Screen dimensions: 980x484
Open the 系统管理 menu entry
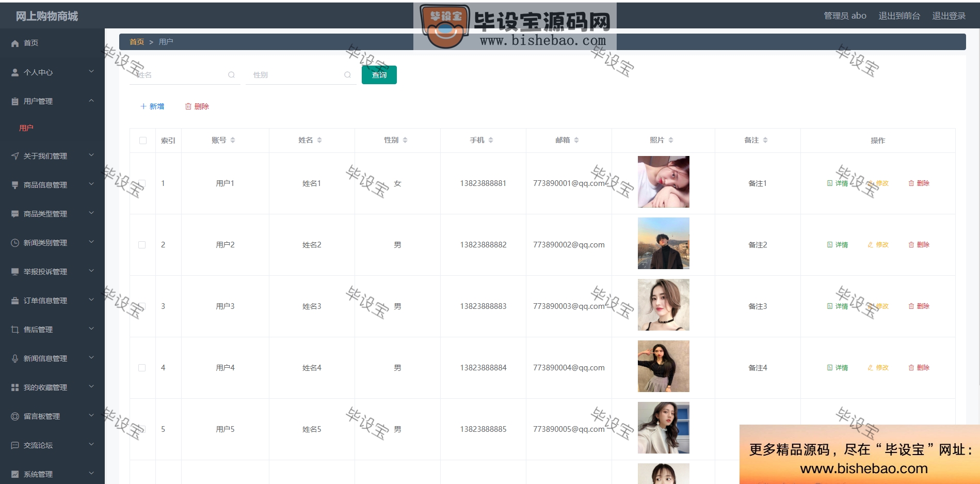(x=52, y=474)
